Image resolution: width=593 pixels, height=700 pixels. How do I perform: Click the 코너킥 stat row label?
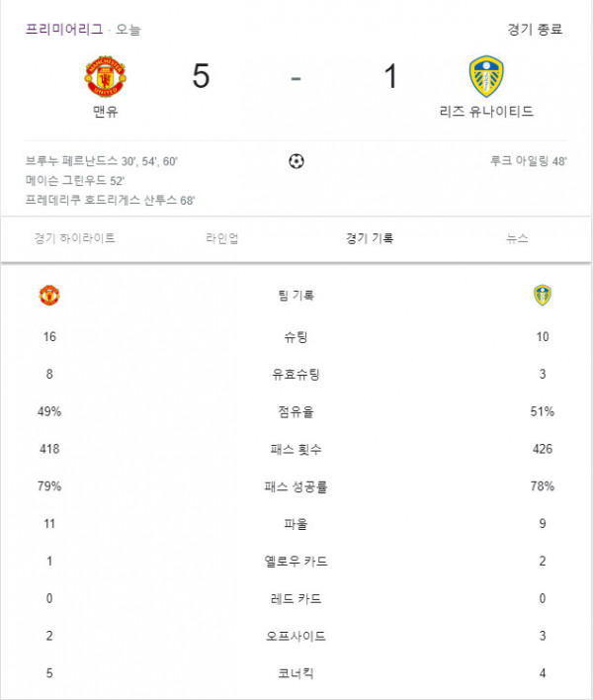pos(296,672)
